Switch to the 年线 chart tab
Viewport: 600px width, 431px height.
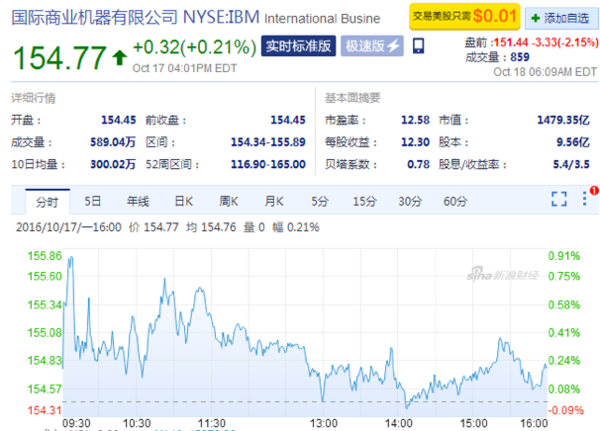click(x=138, y=201)
